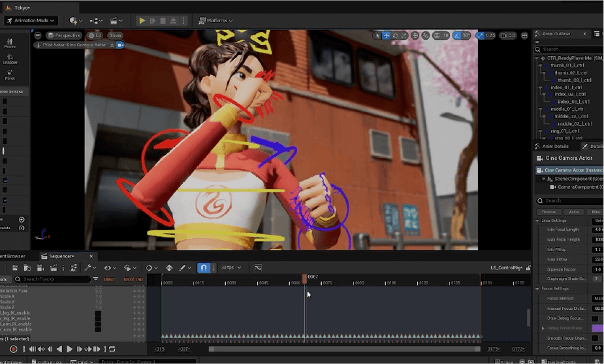Viewport: 604px width, 364px height.
Task: Jump to the sequence start
Action: pos(33,350)
